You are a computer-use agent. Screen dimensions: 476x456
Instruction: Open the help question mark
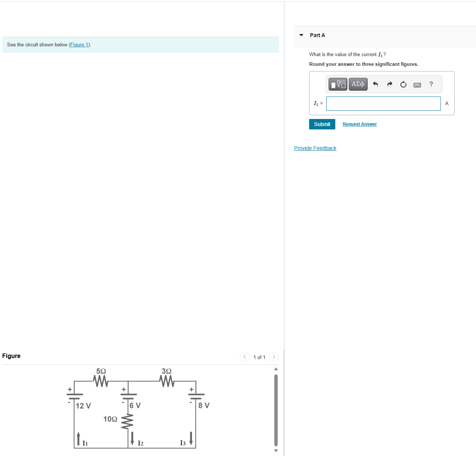[x=431, y=84]
